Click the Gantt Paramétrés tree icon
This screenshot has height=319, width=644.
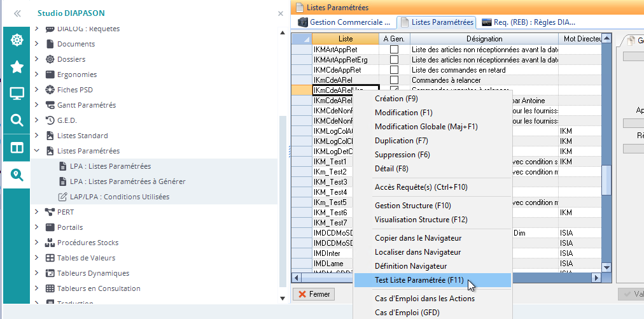click(x=50, y=105)
